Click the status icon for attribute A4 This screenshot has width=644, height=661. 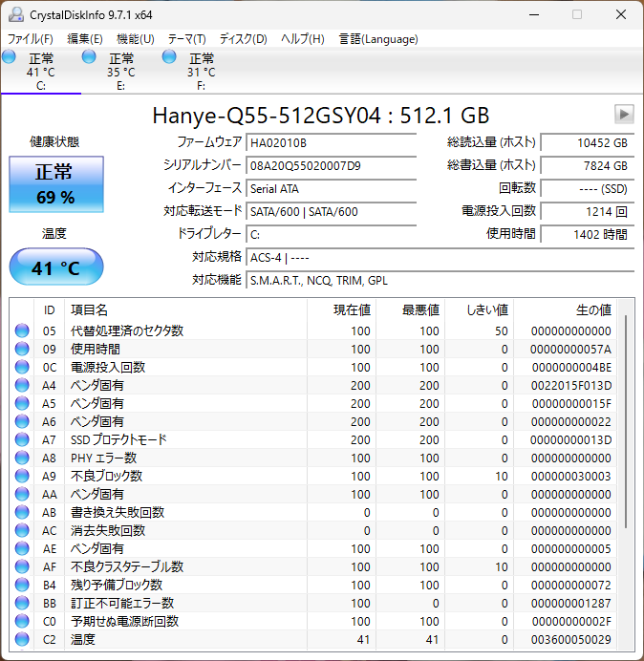(22, 385)
